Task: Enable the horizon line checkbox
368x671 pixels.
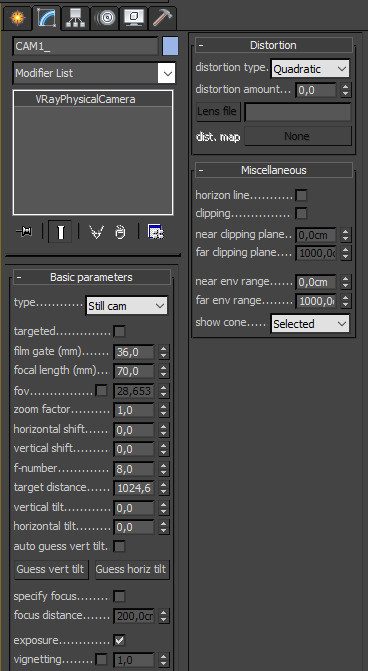Action: [x=301, y=196]
